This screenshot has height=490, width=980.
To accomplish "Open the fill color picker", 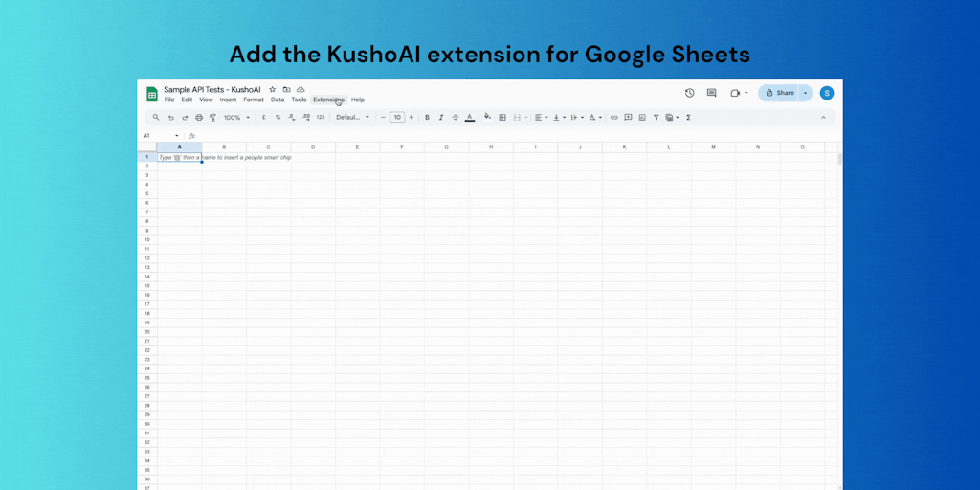I will pyautogui.click(x=487, y=116).
